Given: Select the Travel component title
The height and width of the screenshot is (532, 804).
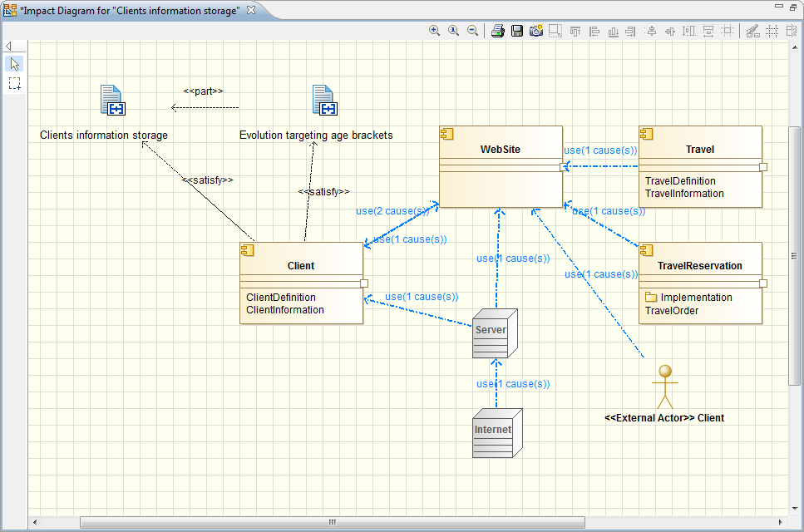Looking at the screenshot, I should [700, 150].
